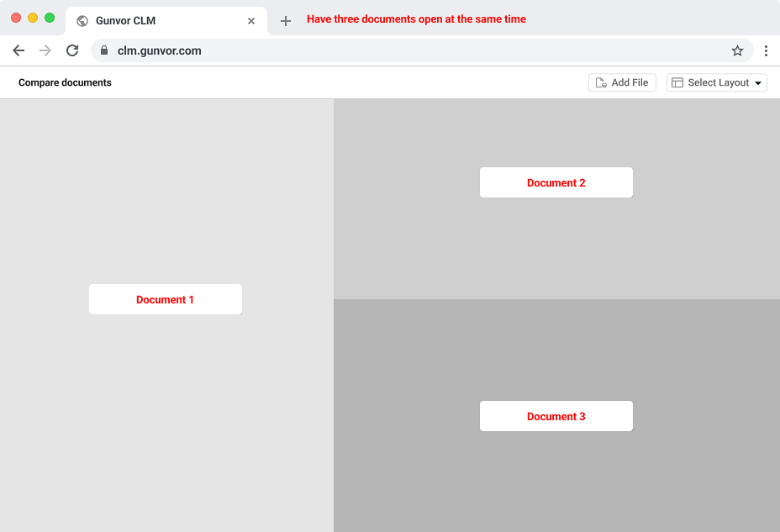
Task: Choose the Document 3 button
Action: (556, 416)
